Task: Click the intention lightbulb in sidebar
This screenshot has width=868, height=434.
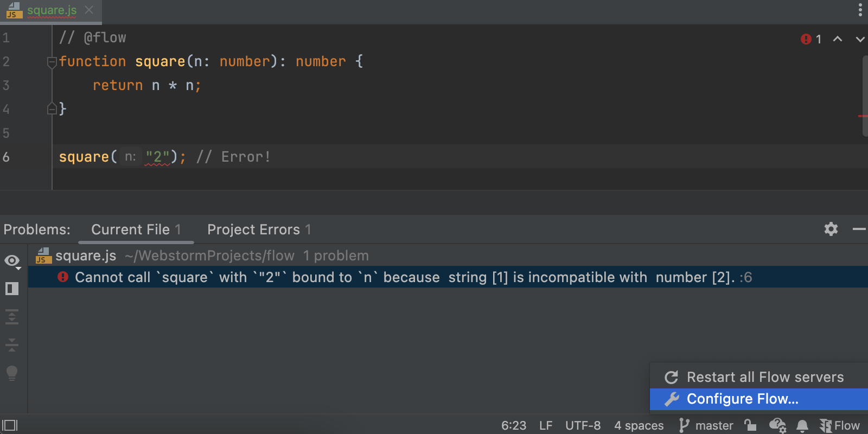Action: pos(12,373)
